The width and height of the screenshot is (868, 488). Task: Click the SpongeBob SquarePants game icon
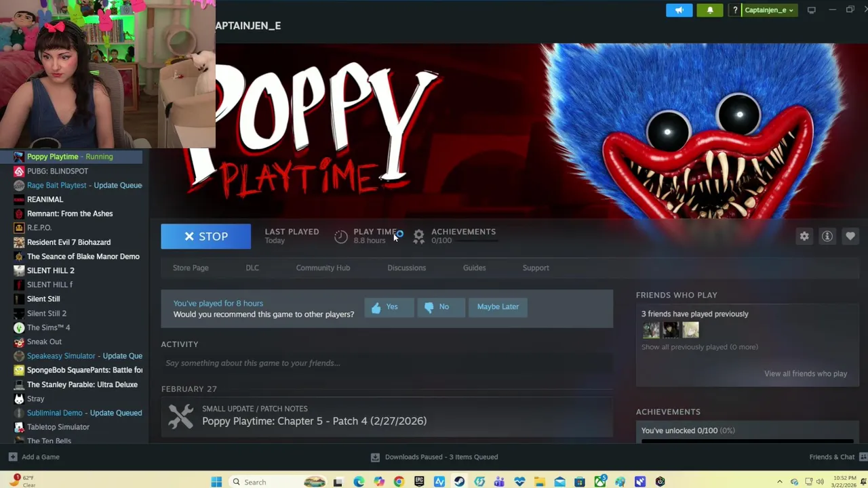(x=19, y=370)
